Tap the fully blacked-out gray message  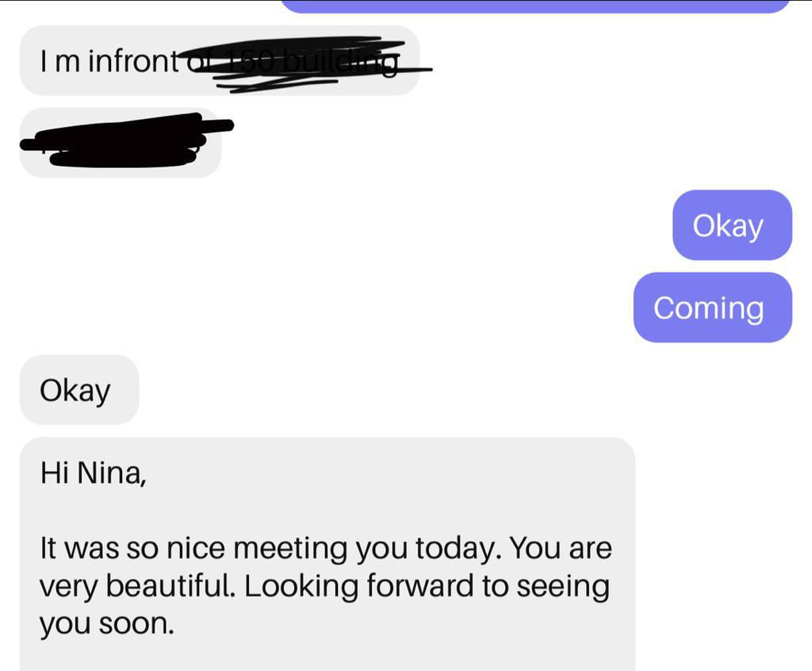pos(121,143)
